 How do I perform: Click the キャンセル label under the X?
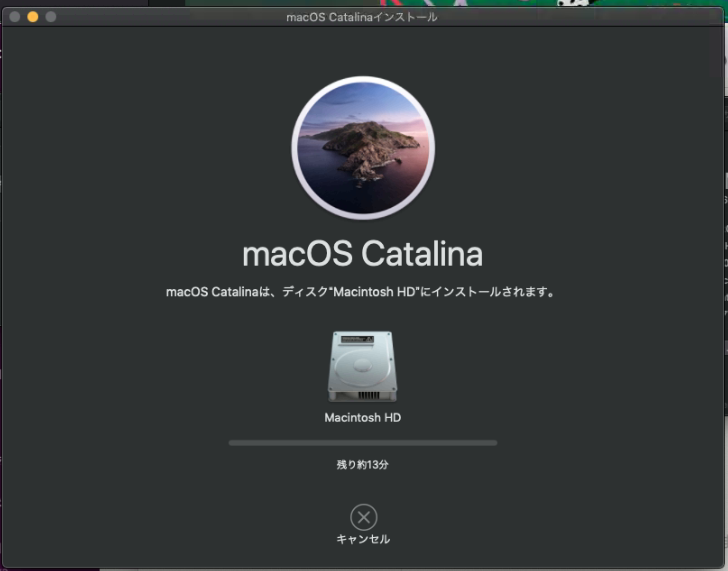pos(363,539)
